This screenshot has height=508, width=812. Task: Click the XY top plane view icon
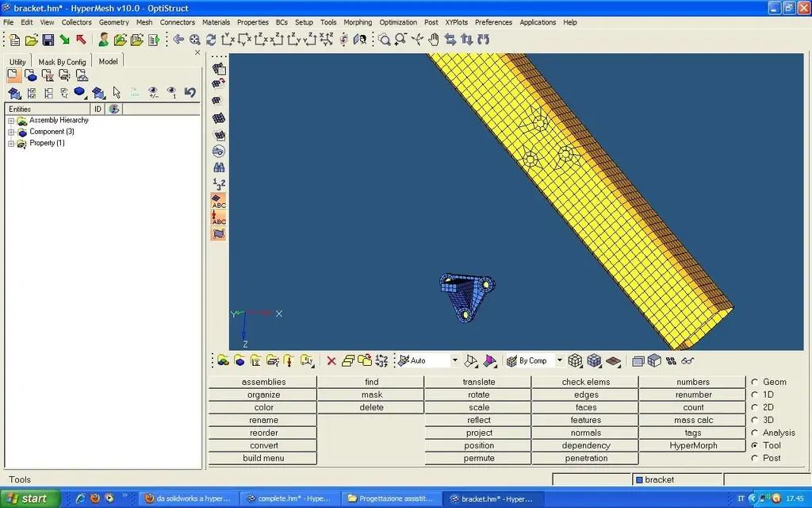click(x=228, y=40)
